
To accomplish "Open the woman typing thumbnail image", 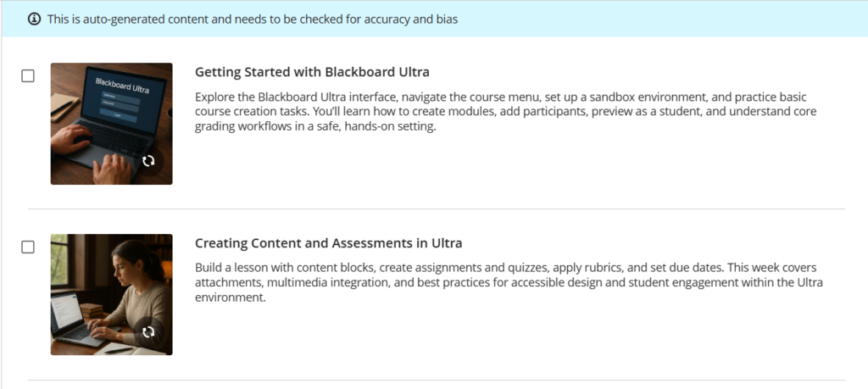I will pos(111,294).
